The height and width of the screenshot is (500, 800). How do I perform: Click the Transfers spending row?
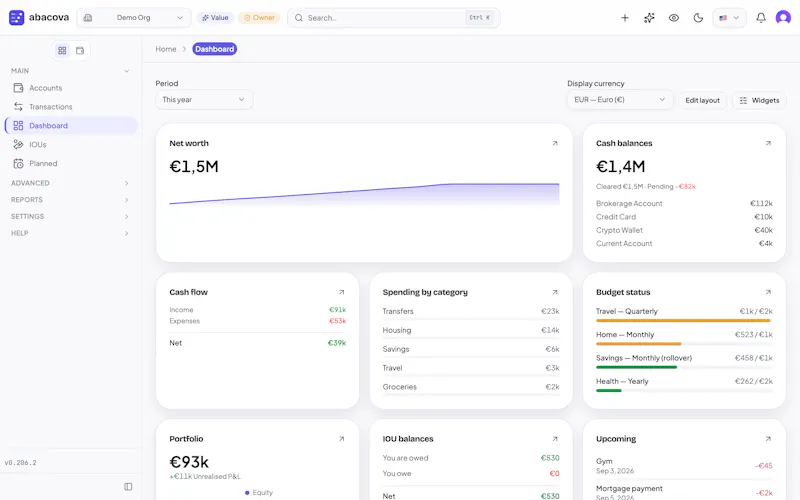pos(471,311)
